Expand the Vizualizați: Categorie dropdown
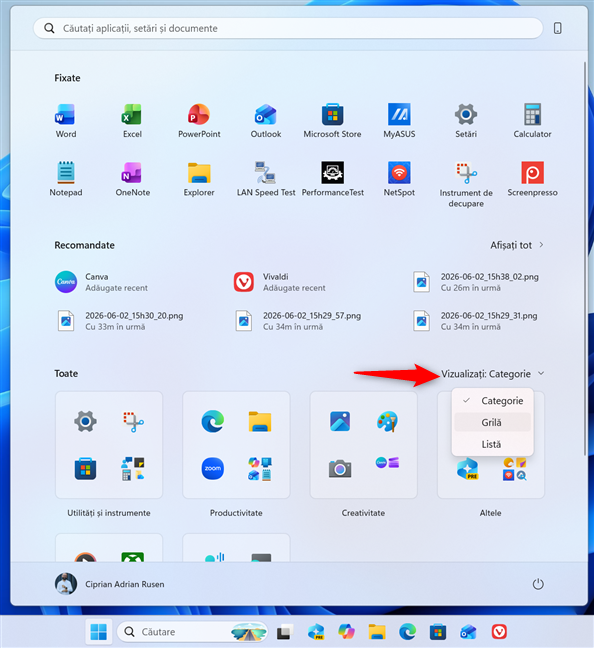Viewport: 594px width, 648px height. pyautogui.click(x=493, y=374)
